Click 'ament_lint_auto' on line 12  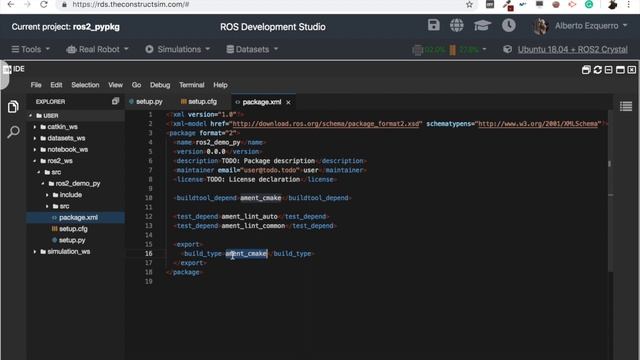(249, 216)
